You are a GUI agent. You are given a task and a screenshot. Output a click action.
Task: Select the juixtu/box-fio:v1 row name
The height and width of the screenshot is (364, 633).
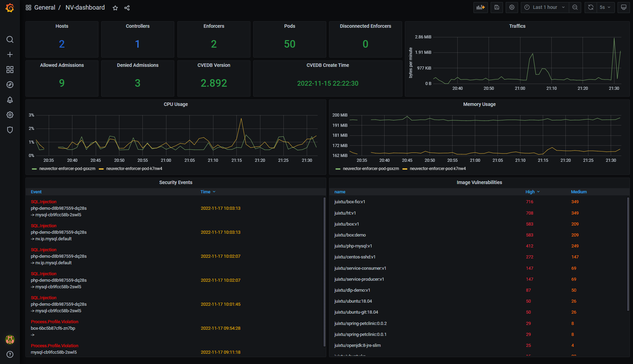click(x=350, y=202)
